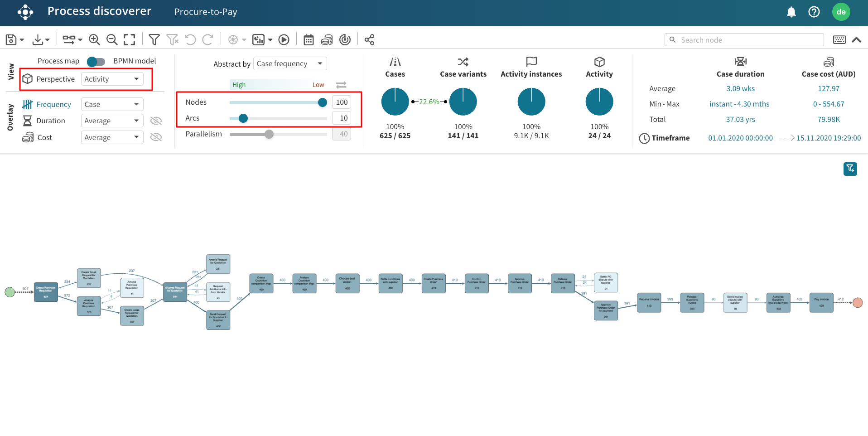Viewport: 868px width, 436px height.
Task: Click the share icon in toolbar
Action: pos(369,40)
